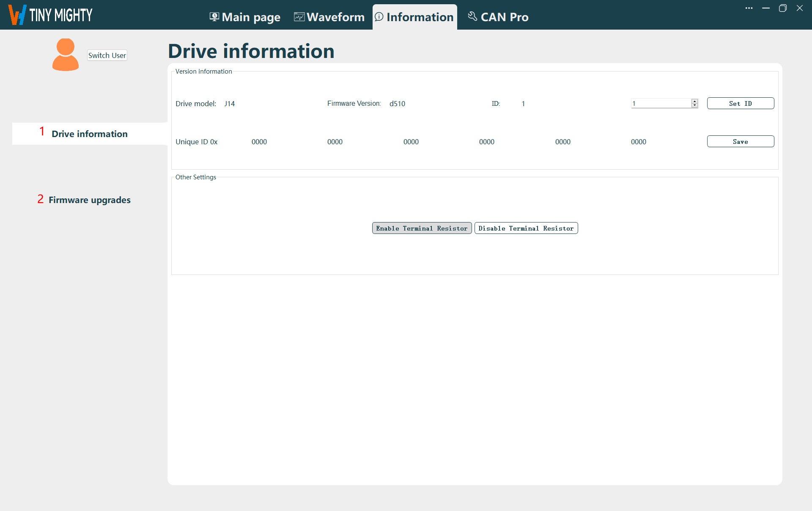The height and width of the screenshot is (511, 812).
Task: Click the Tiny Mighty logo
Action: [x=50, y=15]
